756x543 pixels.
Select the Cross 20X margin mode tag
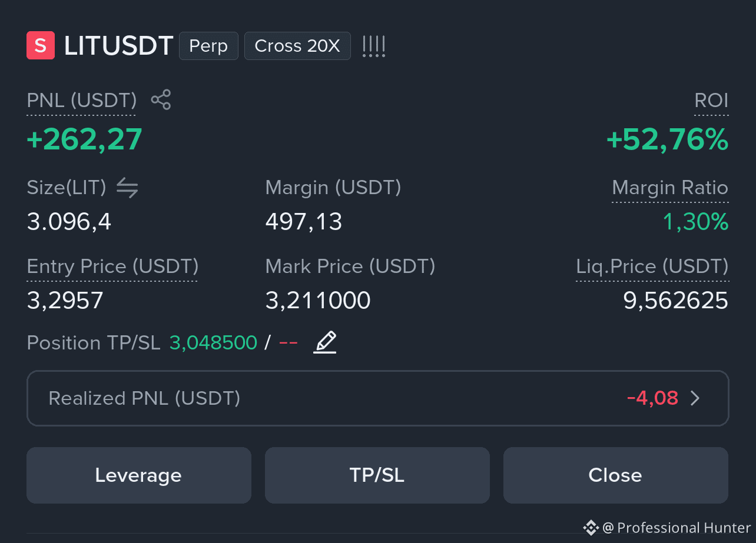pyautogui.click(x=297, y=46)
